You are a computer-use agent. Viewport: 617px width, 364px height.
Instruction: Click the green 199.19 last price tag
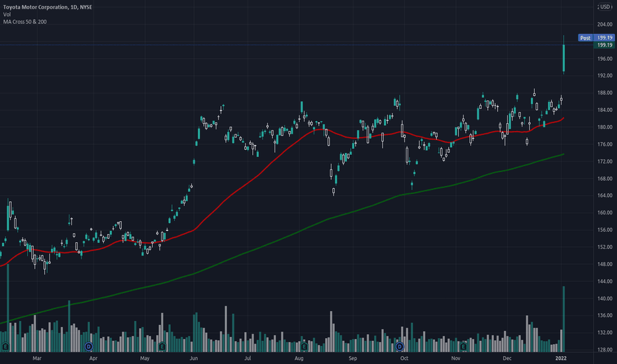click(x=604, y=45)
